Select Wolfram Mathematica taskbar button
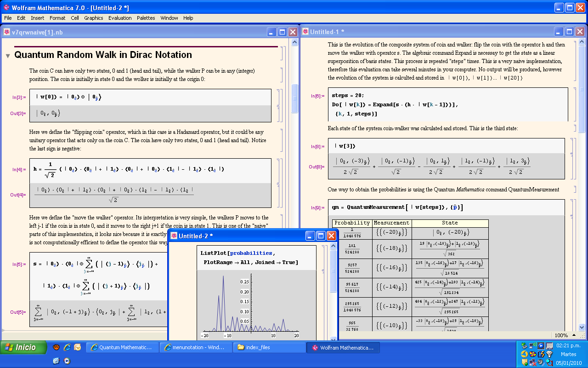The width and height of the screenshot is (588, 368). pos(343,348)
